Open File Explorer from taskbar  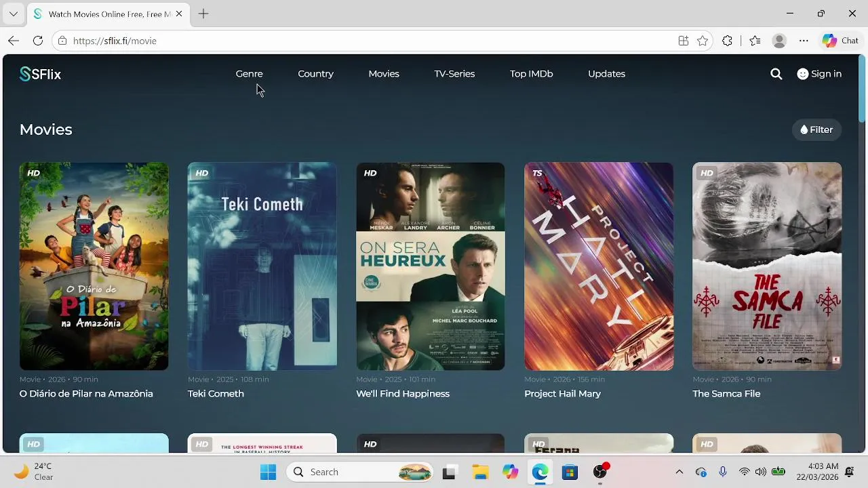coord(480,472)
